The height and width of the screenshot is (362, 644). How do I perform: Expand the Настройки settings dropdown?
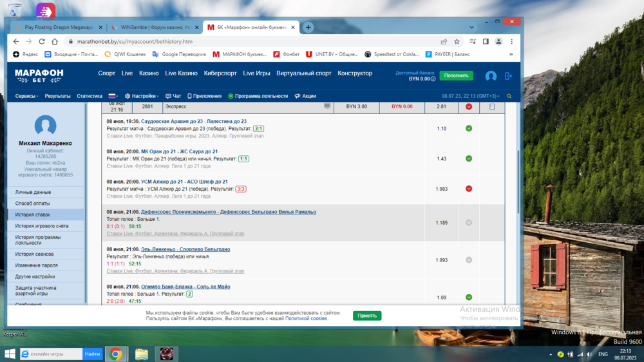[142, 96]
